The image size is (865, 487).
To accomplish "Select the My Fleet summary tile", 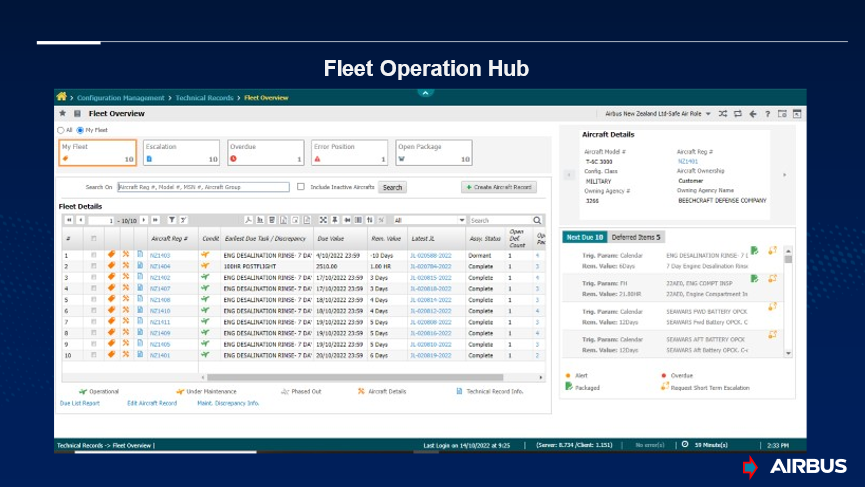I will [98, 152].
